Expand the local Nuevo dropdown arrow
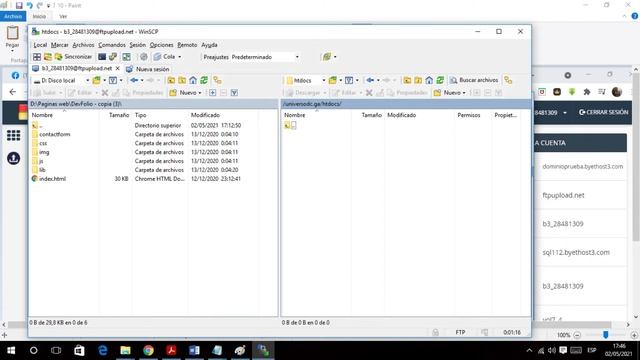This screenshot has height=360, width=640. [x=200, y=93]
